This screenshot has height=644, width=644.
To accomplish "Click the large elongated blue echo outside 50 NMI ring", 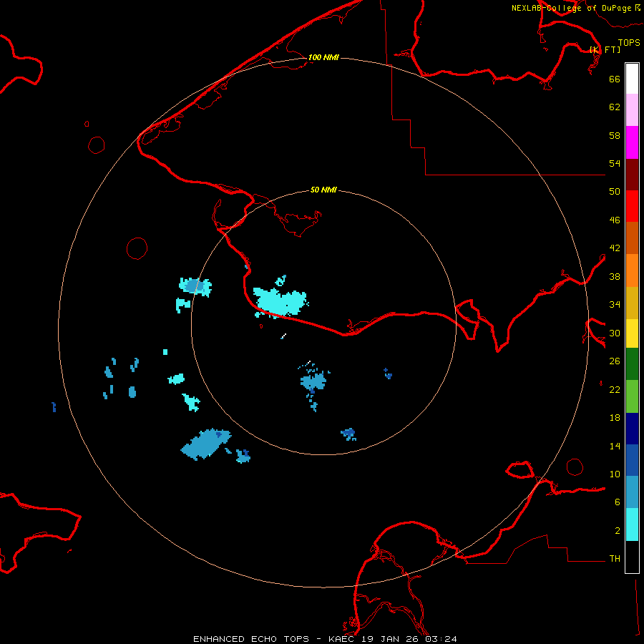I will coord(206,444).
